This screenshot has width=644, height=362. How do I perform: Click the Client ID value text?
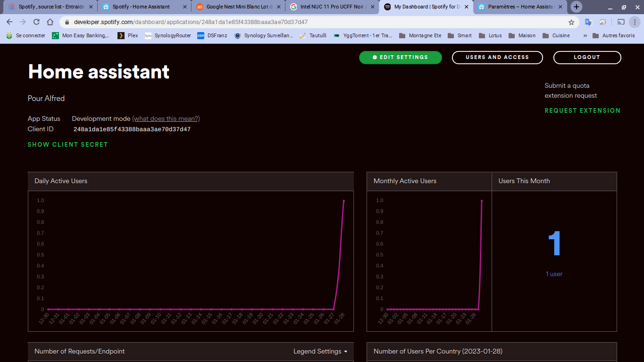click(x=132, y=129)
